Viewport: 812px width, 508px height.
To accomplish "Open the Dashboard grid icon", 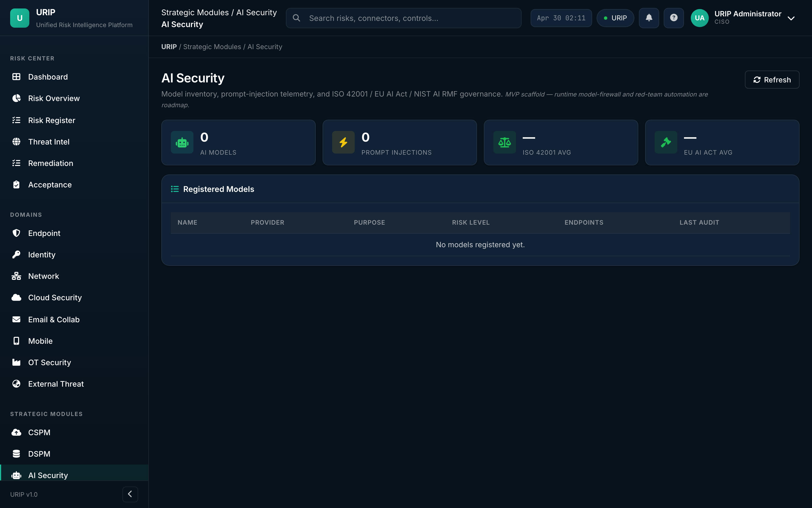I will pos(16,77).
